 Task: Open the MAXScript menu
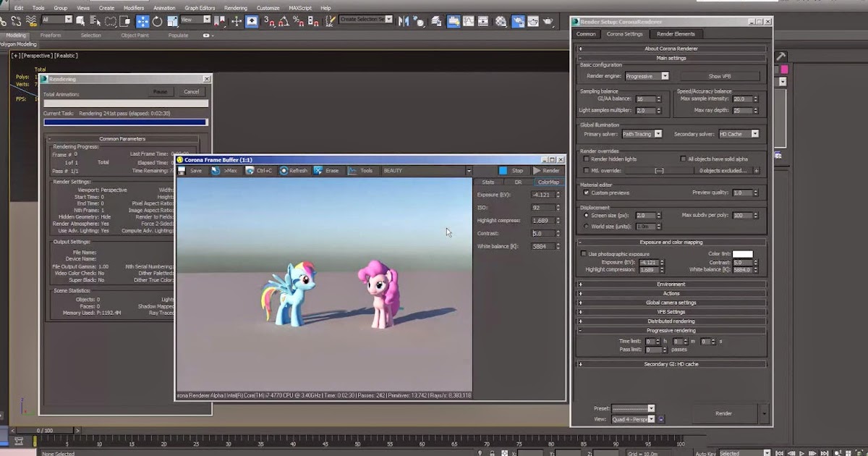[x=300, y=8]
